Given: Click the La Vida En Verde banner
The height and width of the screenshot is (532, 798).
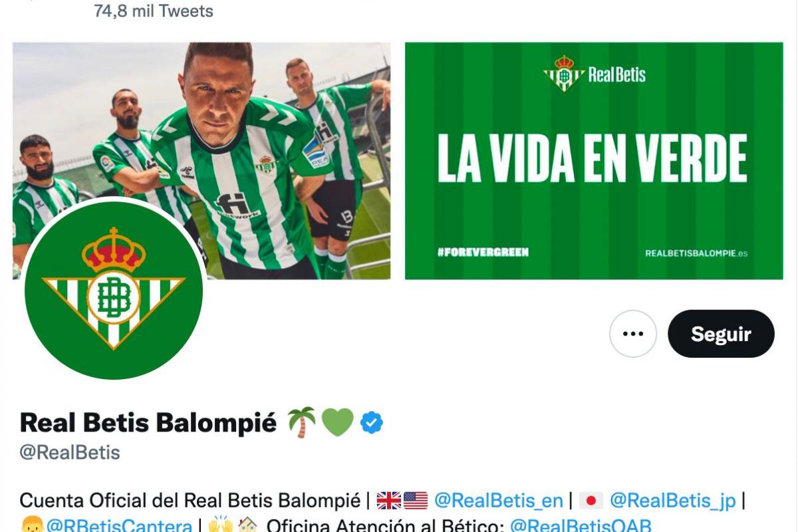Looking at the screenshot, I should pyautogui.click(x=594, y=161).
